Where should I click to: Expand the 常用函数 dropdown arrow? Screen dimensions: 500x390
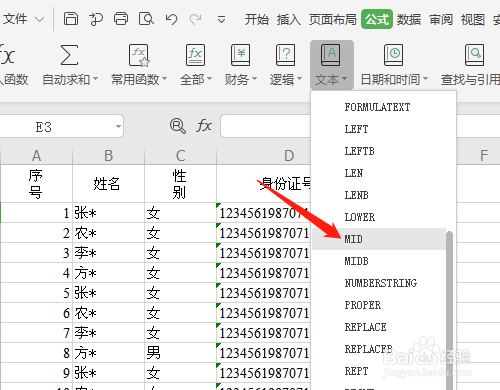pyautogui.click(x=164, y=79)
